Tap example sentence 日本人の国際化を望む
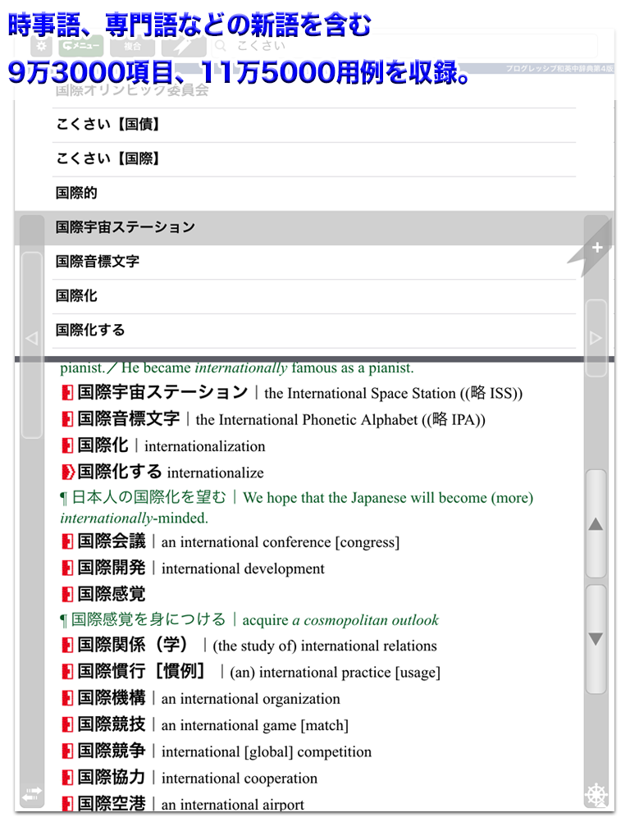 (x=149, y=498)
